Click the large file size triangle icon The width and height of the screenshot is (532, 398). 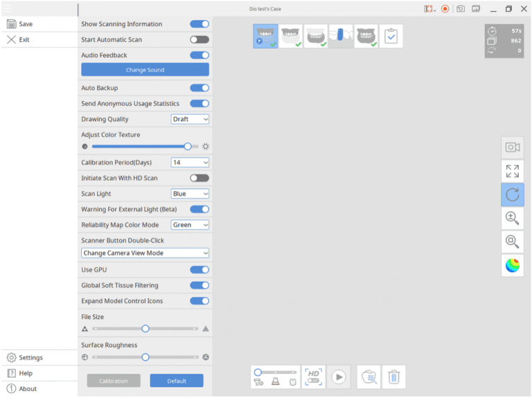click(206, 329)
